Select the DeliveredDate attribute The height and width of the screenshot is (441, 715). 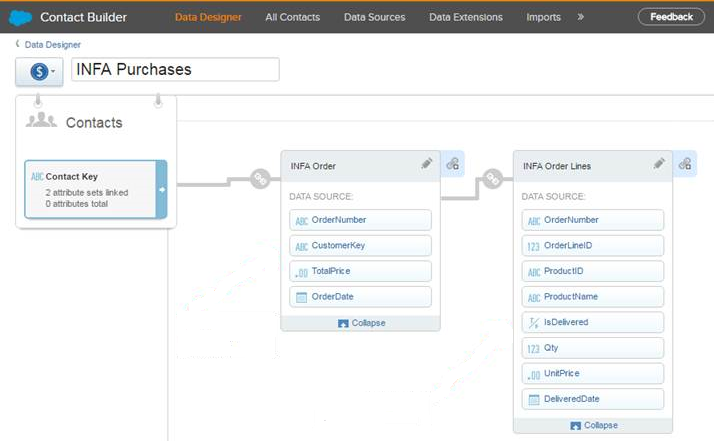(x=593, y=399)
